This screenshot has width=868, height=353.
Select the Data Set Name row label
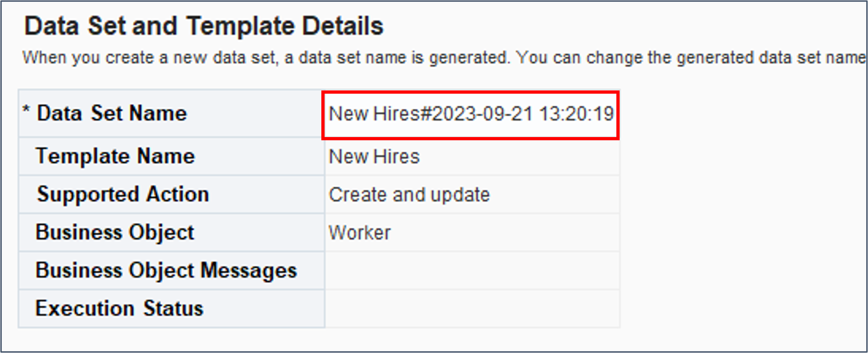(x=111, y=113)
